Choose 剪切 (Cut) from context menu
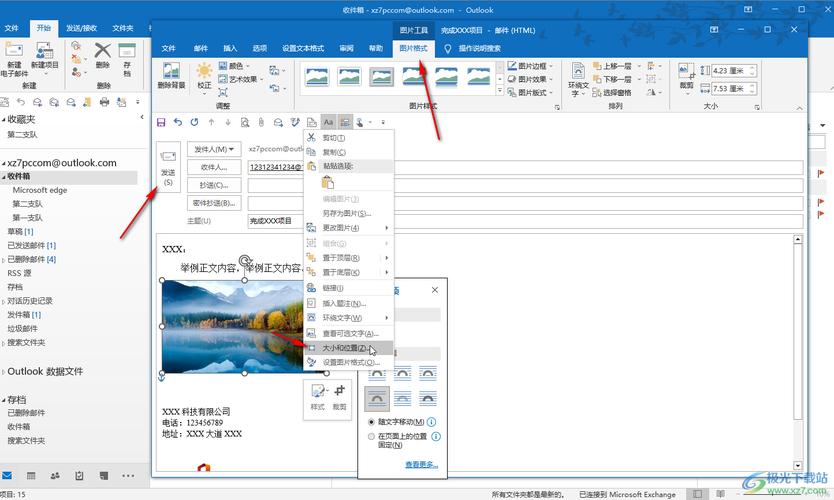The width and height of the screenshot is (834, 500). (x=349, y=138)
